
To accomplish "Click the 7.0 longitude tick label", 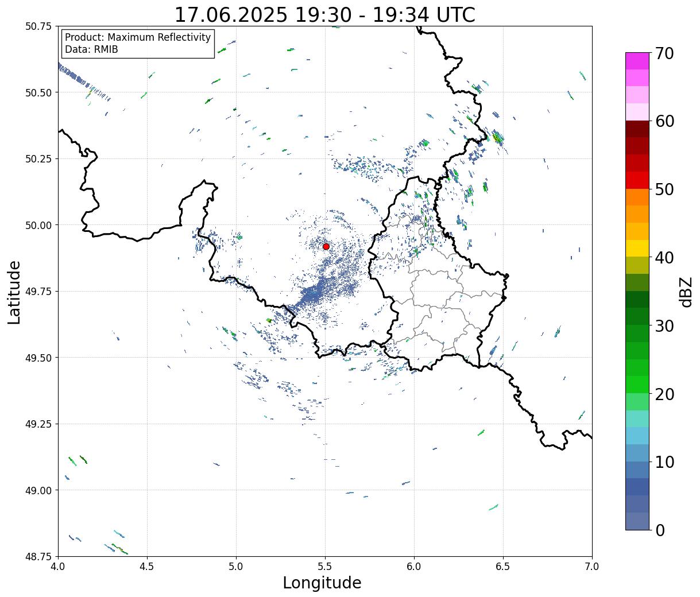I will coord(592,566).
